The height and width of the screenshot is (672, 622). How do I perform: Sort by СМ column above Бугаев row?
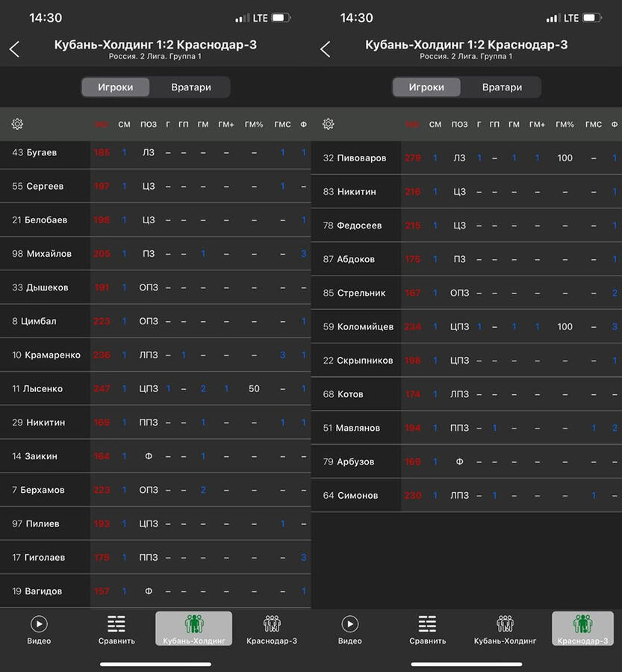tap(124, 124)
